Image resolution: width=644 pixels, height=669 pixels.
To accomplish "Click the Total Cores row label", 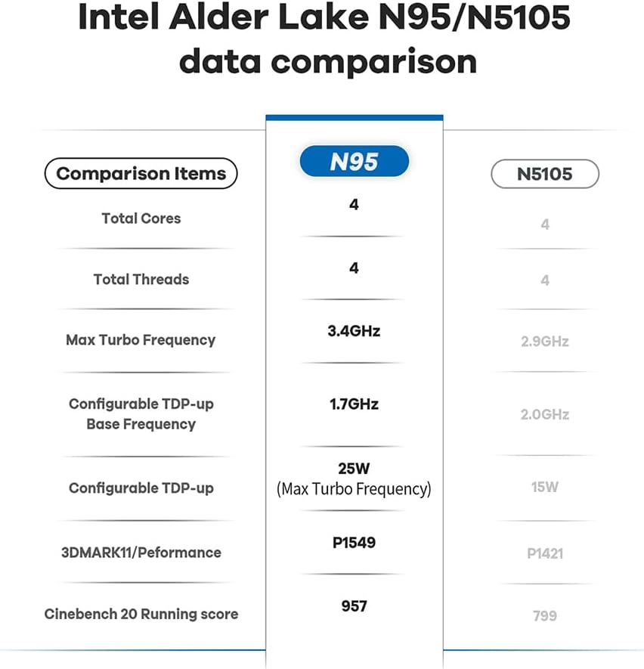I will (141, 218).
